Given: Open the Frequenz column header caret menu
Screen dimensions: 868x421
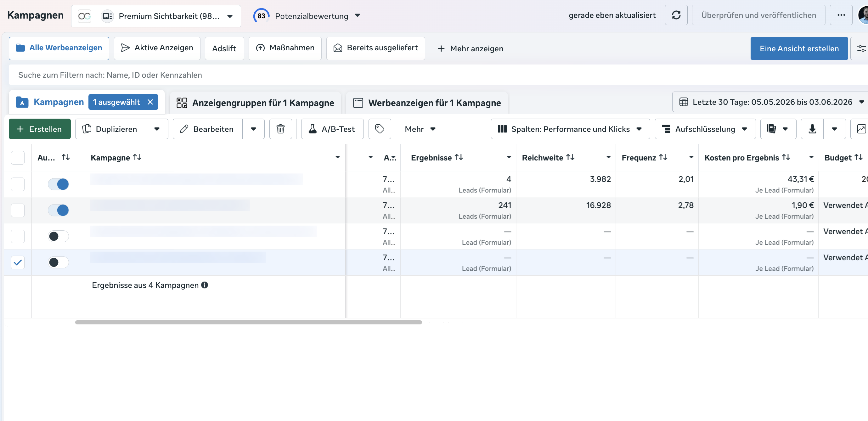Looking at the screenshot, I should pyautogui.click(x=691, y=157).
